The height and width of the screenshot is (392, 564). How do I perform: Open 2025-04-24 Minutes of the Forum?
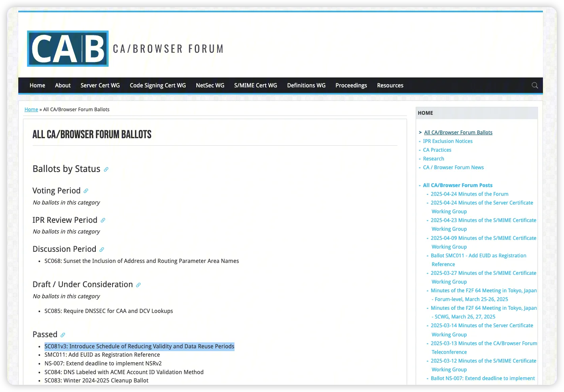pos(469,194)
